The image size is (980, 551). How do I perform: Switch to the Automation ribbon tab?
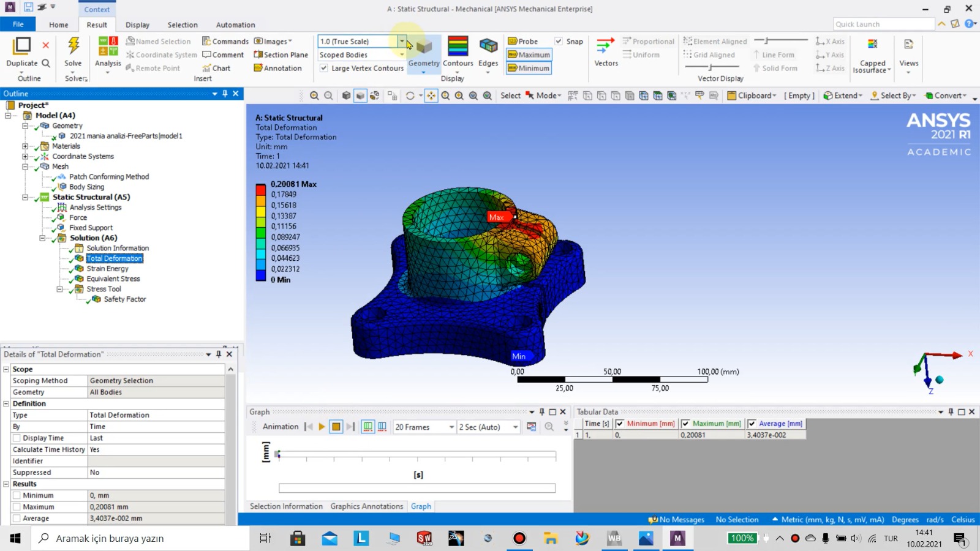[x=235, y=25]
